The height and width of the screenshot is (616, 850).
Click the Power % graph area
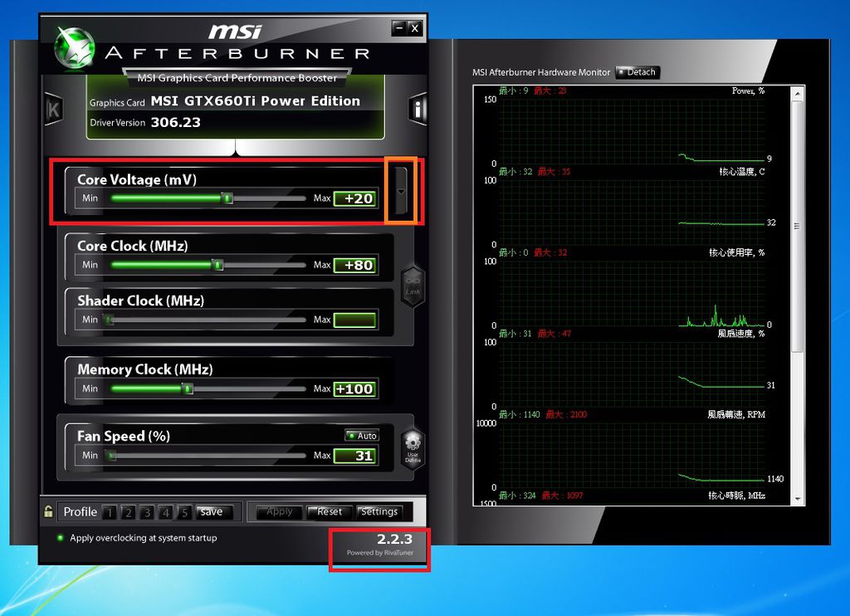632,130
